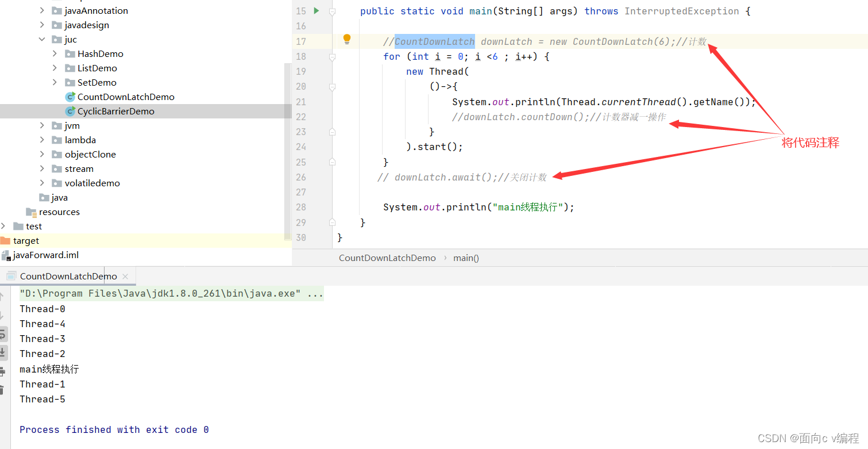Click the run gutter icon beside main method
Image resolution: width=868 pixels, height=449 pixels.
pos(316,11)
